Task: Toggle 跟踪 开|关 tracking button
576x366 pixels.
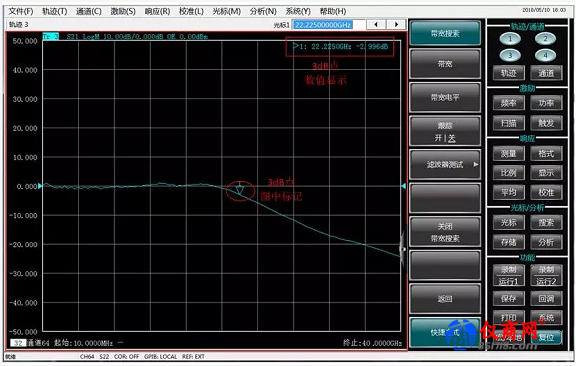Action: [445, 132]
